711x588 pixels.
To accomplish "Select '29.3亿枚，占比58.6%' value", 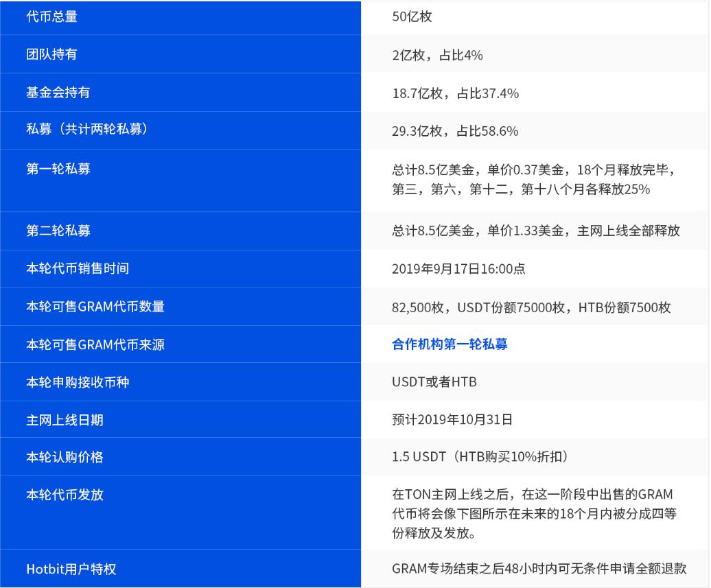I will pyautogui.click(x=455, y=132).
